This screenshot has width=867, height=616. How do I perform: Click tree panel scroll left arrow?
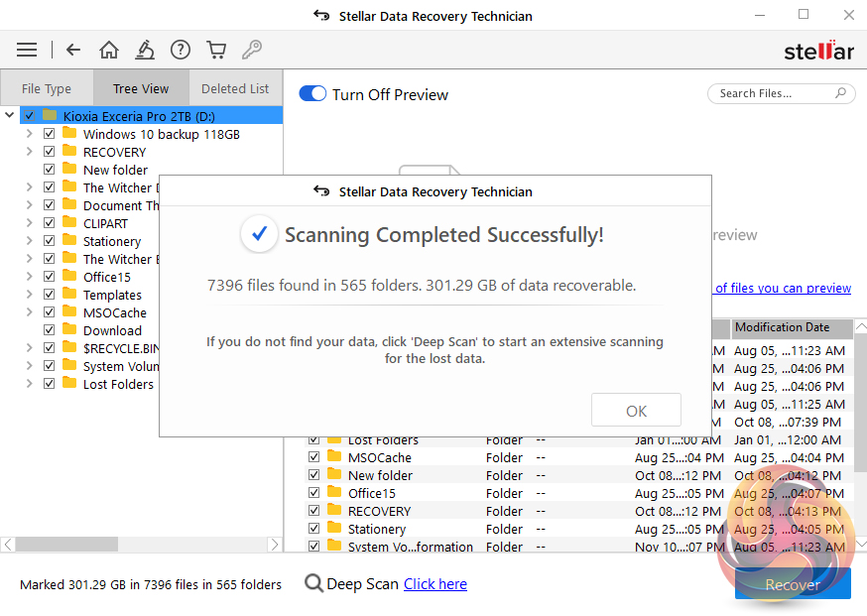coord(8,545)
